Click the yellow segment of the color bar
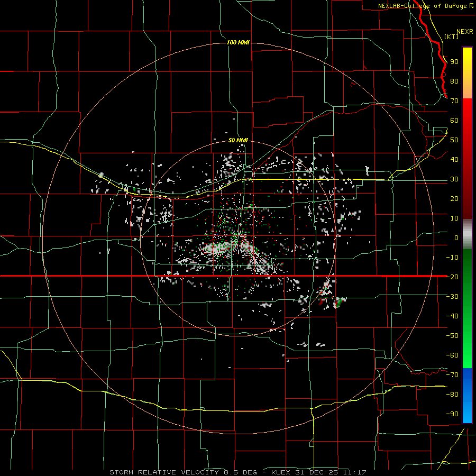 467,73
